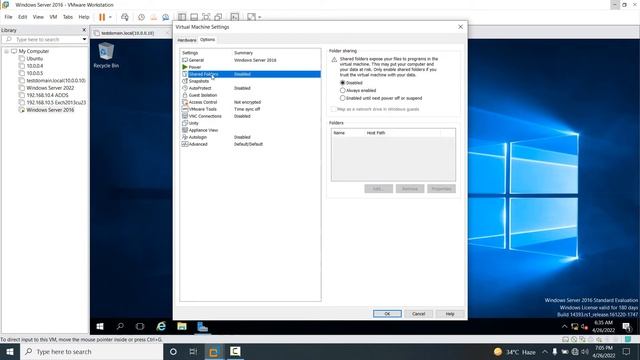Select Windows Server 2016 in the Library
Viewport: 640px width, 360px height.
tap(50, 110)
